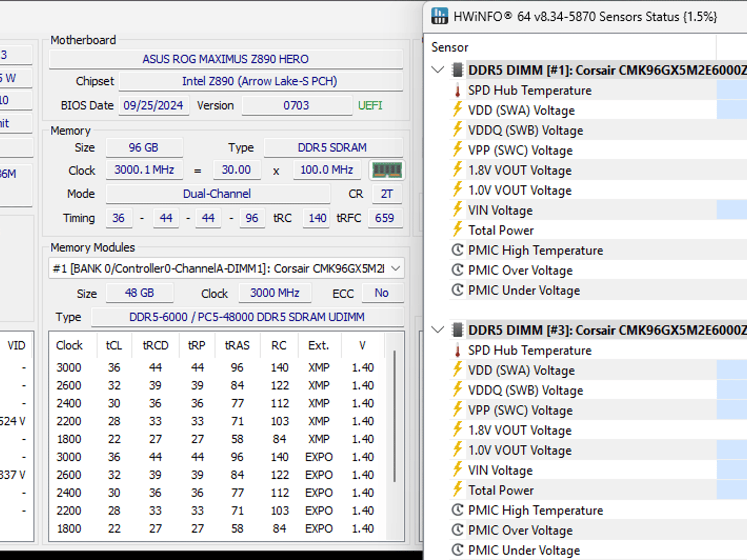Click the DIMM #3 memory chip icon
Image resolution: width=747 pixels, height=560 pixels.
457,330
